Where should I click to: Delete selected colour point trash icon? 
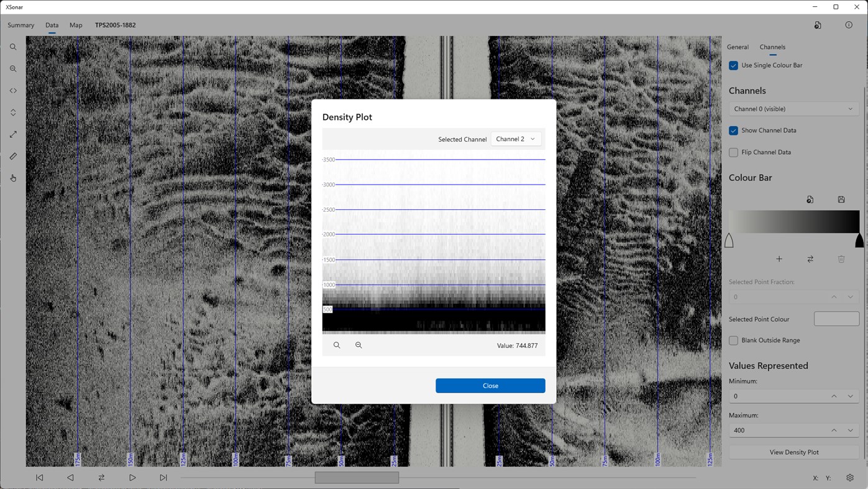(841, 259)
